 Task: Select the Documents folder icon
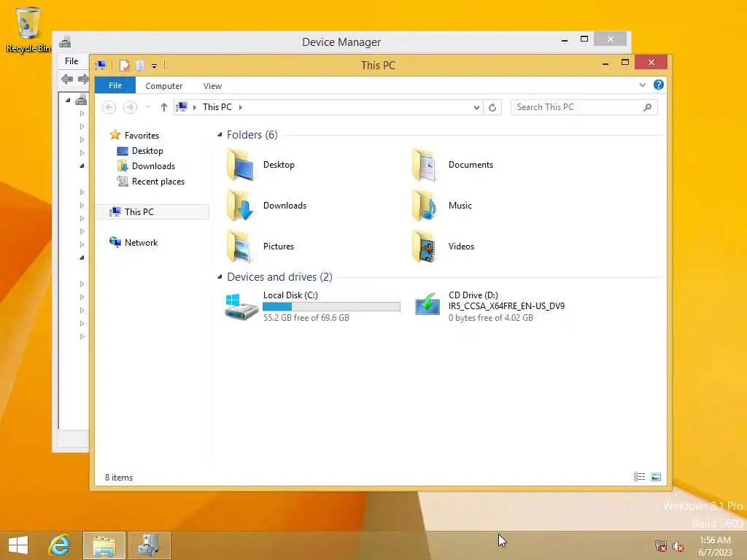pos(425,165)
